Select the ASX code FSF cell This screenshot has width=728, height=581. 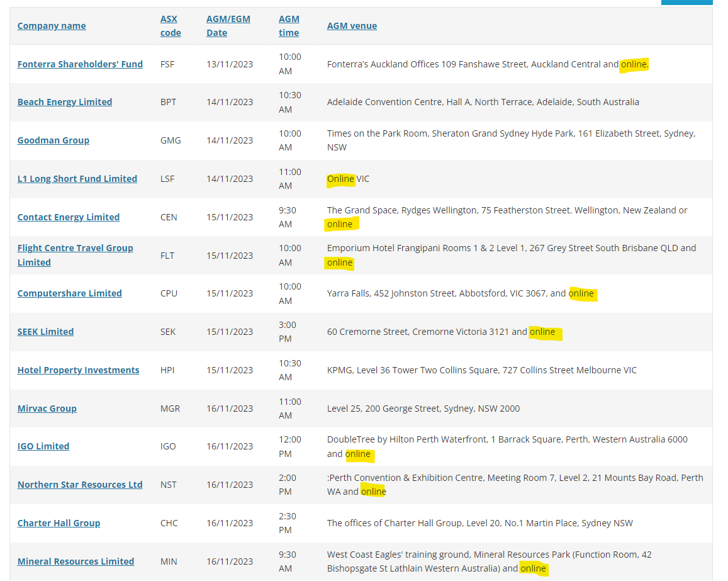click(167, 64)
